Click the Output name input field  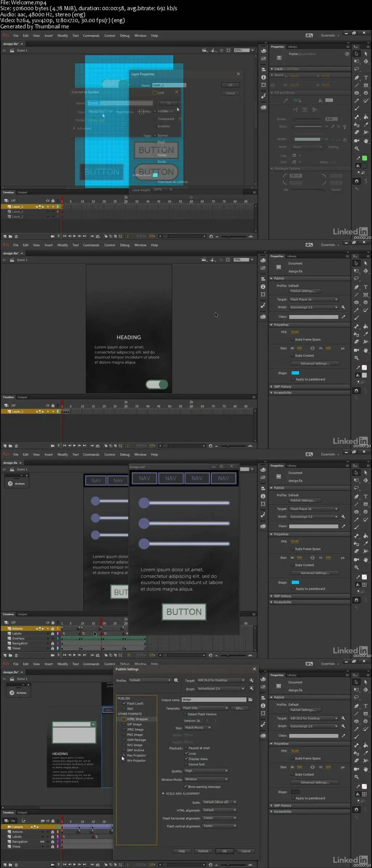click(214, 700)
